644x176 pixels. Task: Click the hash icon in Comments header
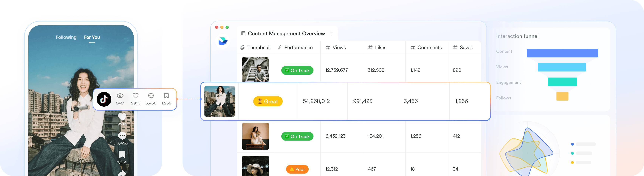tap(413, 47)
